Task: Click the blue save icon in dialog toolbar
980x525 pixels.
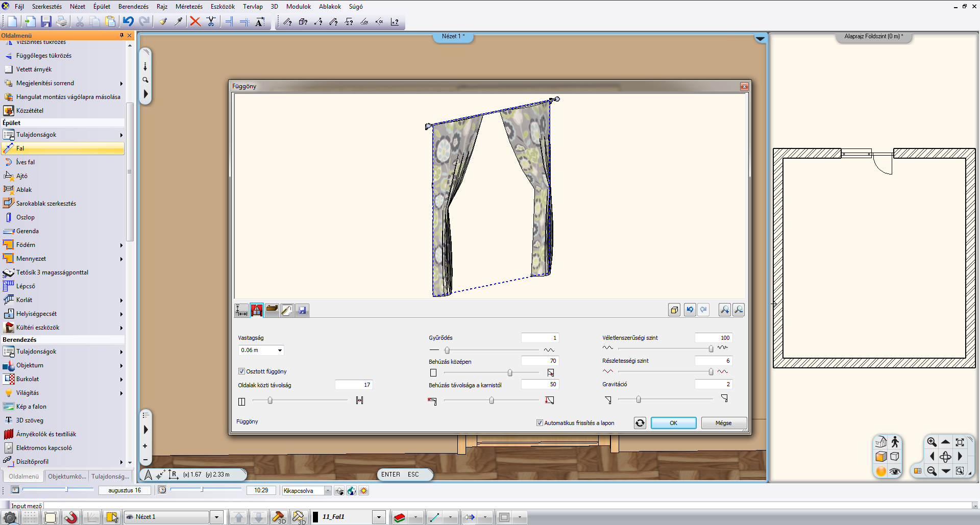Action: [302, 310]
